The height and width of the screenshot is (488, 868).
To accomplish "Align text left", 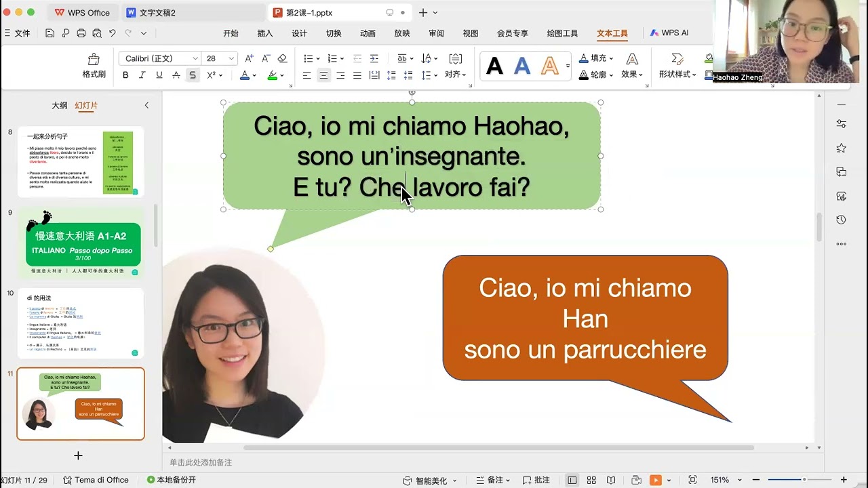I will [x=307, y=75].
